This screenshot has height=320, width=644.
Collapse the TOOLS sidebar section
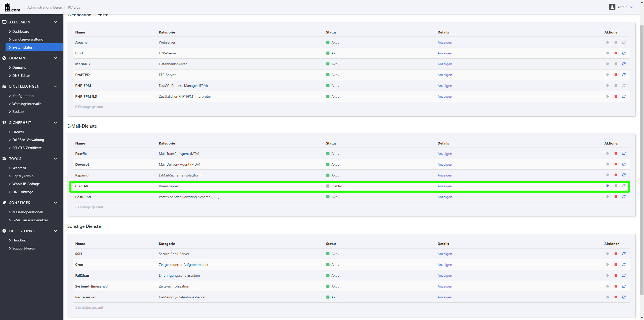[55, 159]
